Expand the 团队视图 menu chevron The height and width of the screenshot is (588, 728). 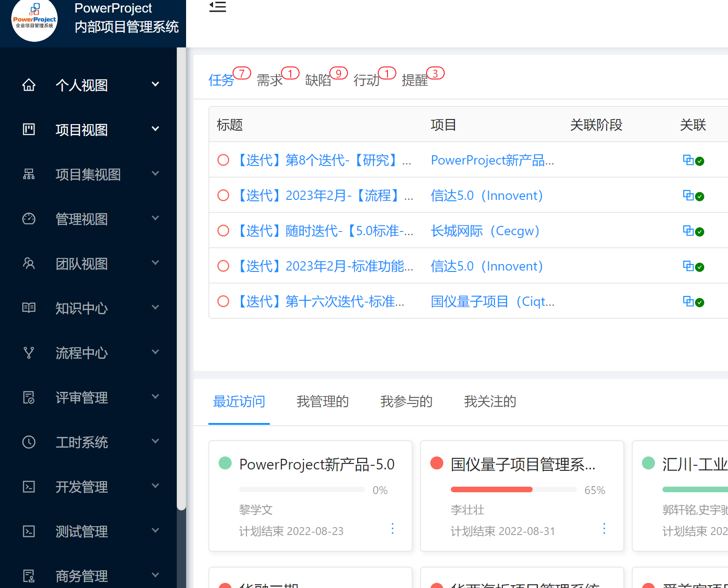(155, 263)
